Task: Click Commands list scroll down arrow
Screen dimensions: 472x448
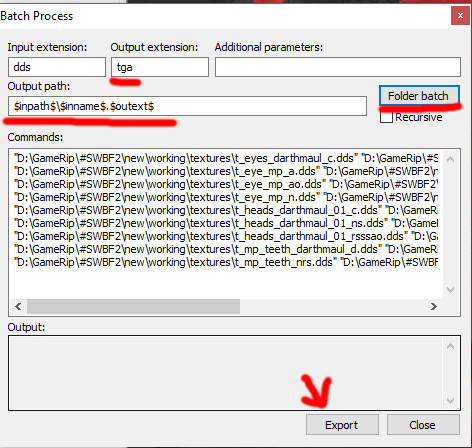Action: pyautogui.click(x=450, y=289)
